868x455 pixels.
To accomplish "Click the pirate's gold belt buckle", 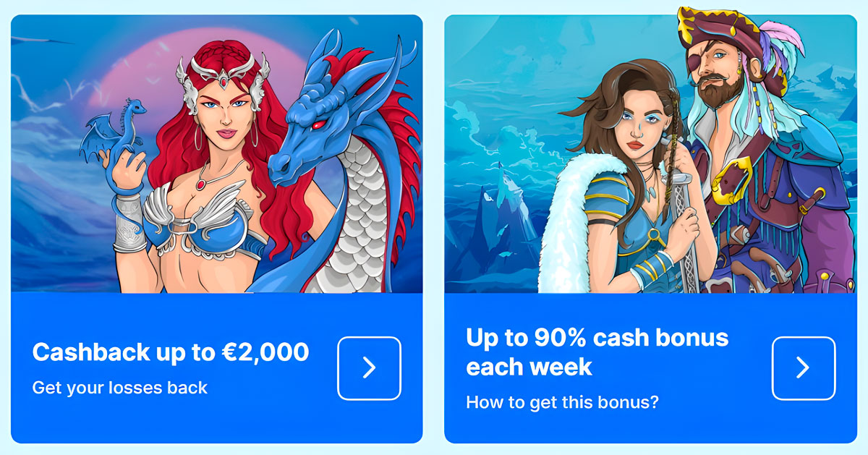I will coord(731,179).
